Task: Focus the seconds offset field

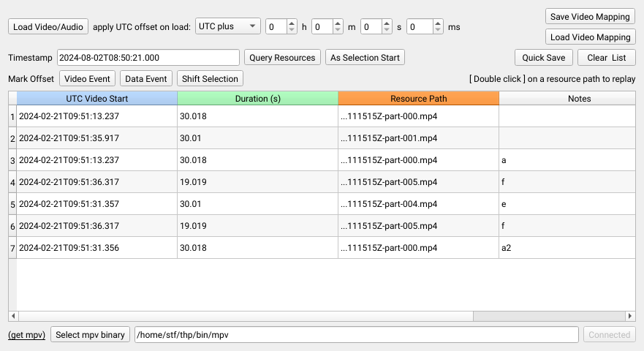Action: [371, 27]
